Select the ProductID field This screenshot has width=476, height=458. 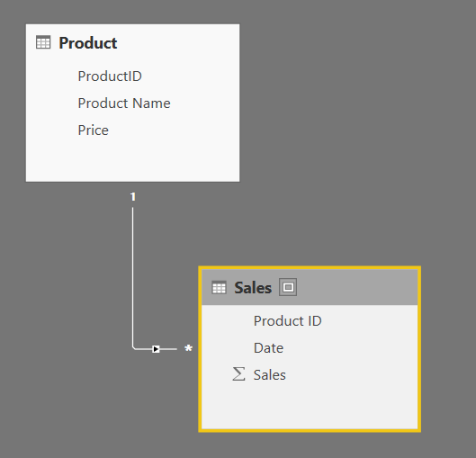click(x=110, y=76)
